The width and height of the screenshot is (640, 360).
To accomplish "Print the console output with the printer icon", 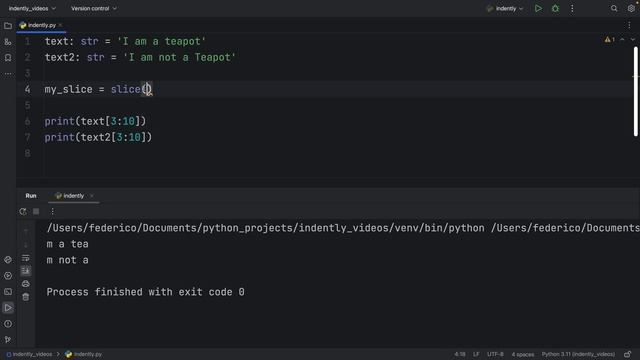I will 25,284.
